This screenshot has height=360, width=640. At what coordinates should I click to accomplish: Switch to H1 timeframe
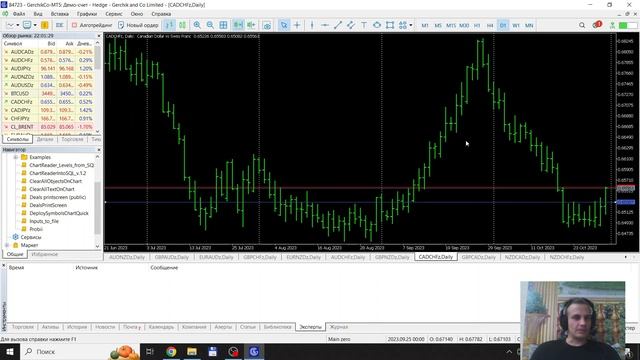point(477,25)
